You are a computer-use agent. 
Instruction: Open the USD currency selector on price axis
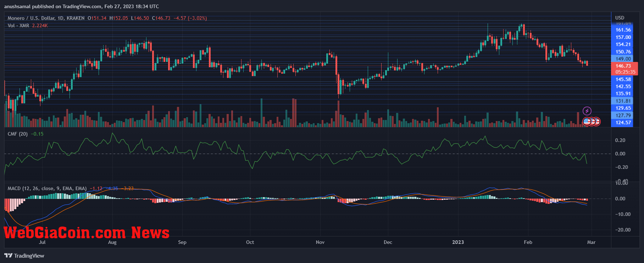[620, 18]
